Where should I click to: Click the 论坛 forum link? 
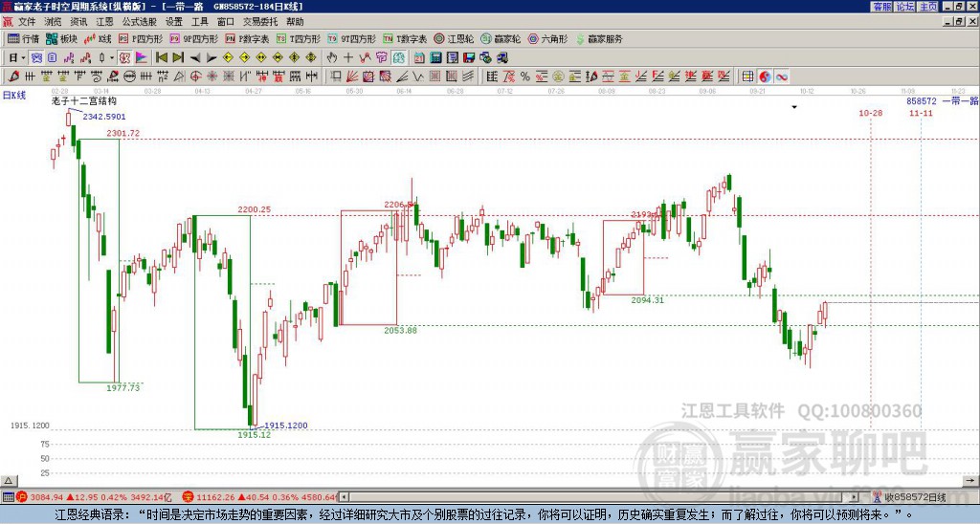(x=905, y=7)
